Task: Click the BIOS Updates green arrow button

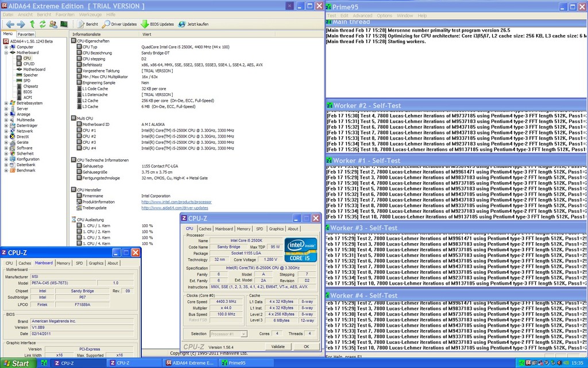Action: point(157,24)
